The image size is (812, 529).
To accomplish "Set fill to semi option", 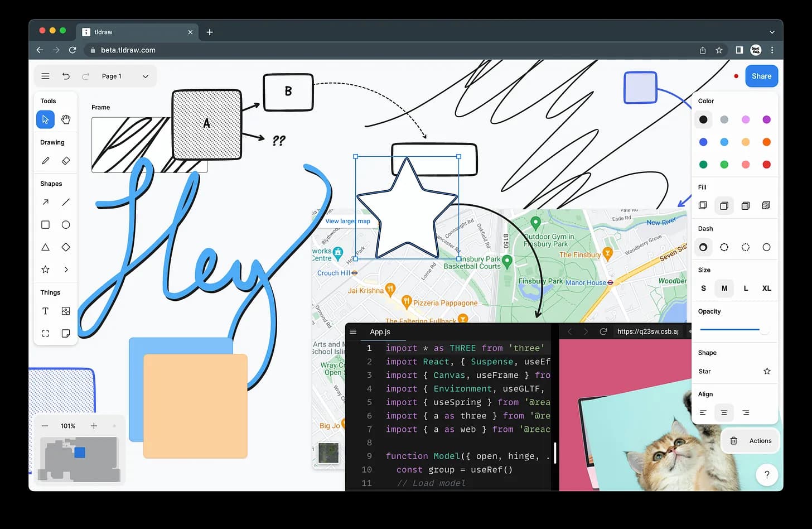I will [x=724, y=205].
